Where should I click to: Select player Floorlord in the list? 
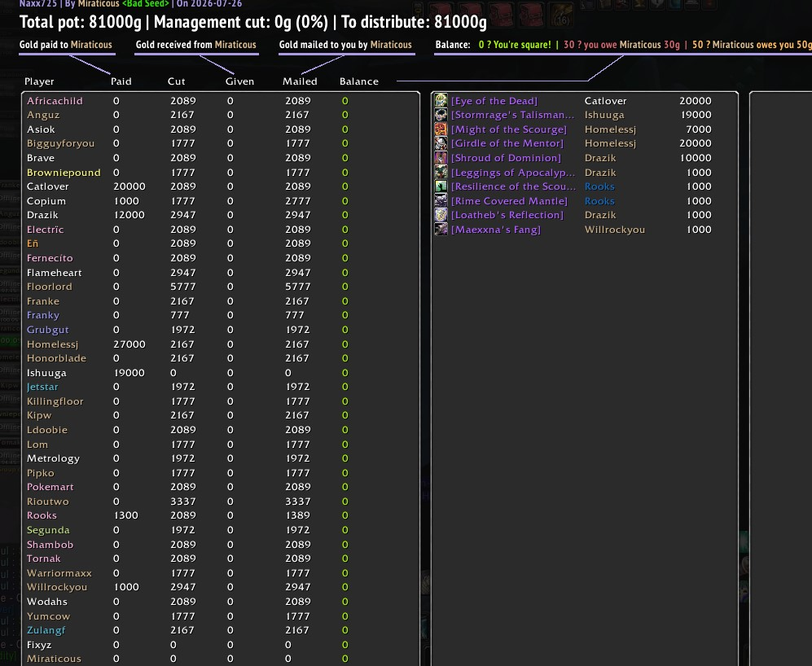pos(49,287)
